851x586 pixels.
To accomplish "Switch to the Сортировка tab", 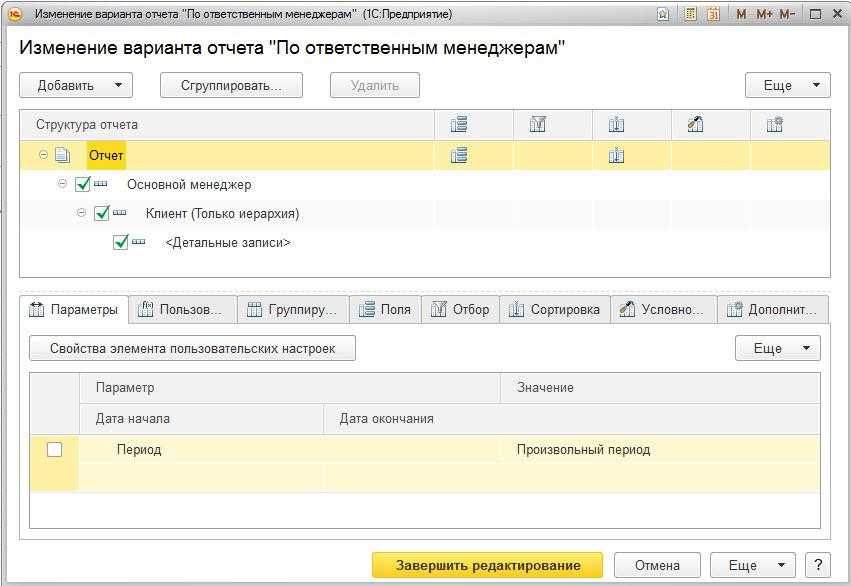I will coord(555,310).
